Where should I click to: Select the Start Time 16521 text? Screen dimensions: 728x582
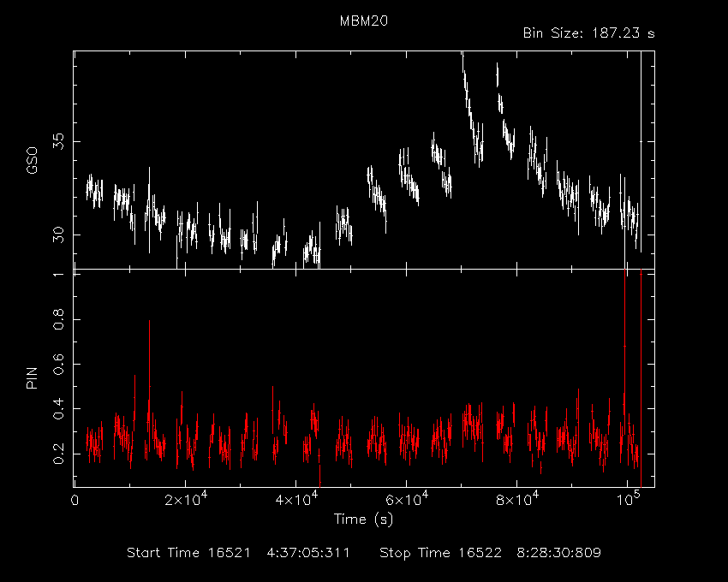(x=188, y=553)
